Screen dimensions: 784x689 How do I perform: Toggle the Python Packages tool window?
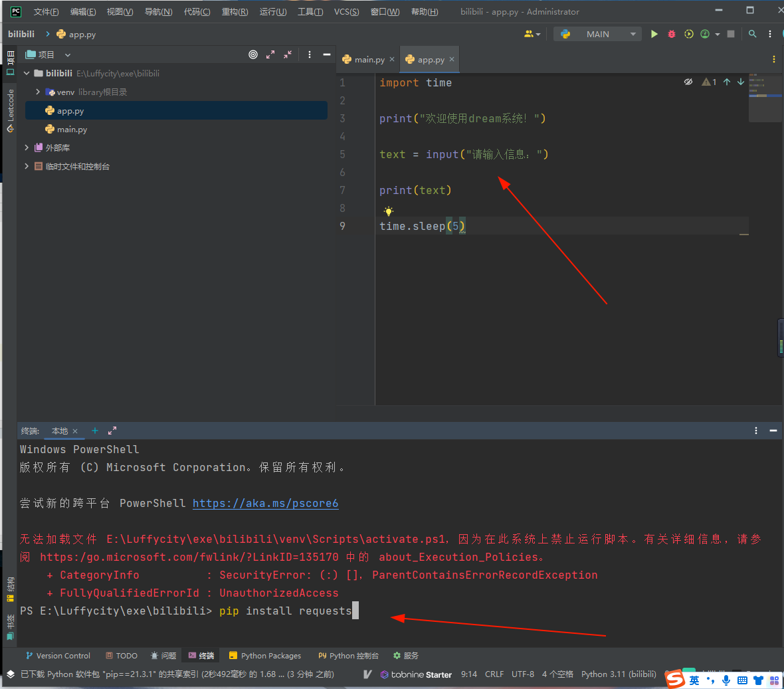265,656
